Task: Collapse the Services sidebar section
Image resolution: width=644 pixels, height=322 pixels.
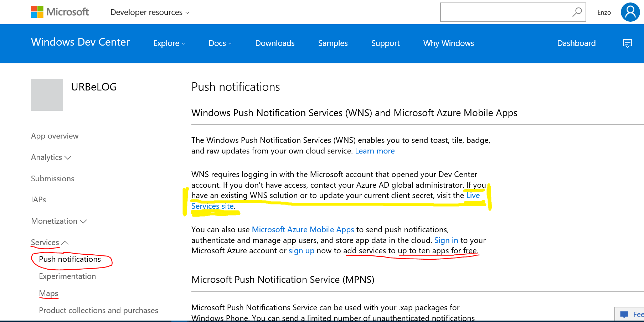Action: pos(50,243)
